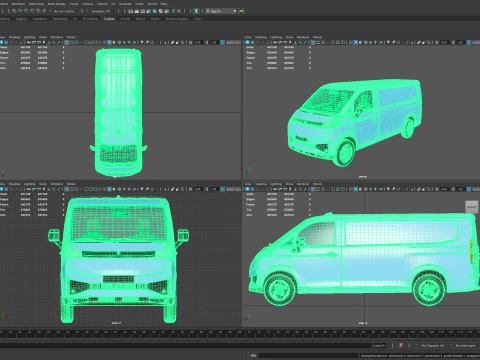Screen dimensions: 480x360
Task: Open the No Character Set dropdown
Action: pyautogui.click(x=432, y=346)
